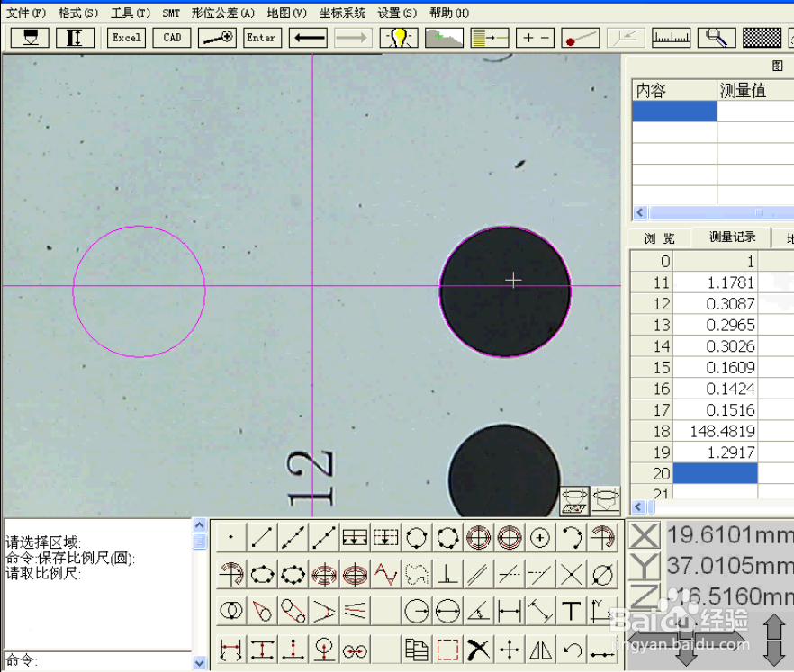The height and width of the screenshot is (672, 794).
Task: Select the text T annotation tool
Action: [571, 612]
